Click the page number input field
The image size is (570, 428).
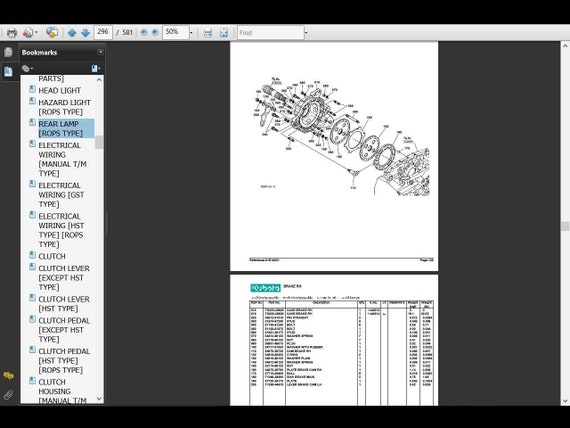[x=103, y=32]
